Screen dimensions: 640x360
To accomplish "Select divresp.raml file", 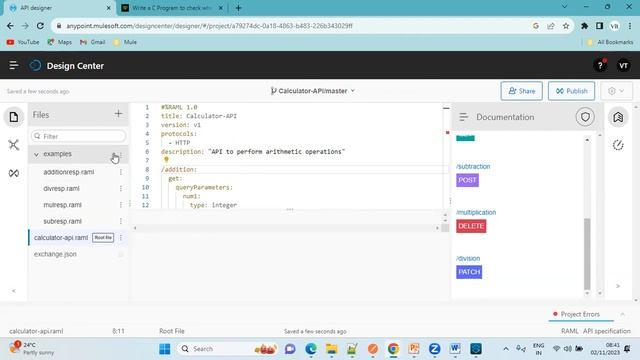I will tap(61, 189).
